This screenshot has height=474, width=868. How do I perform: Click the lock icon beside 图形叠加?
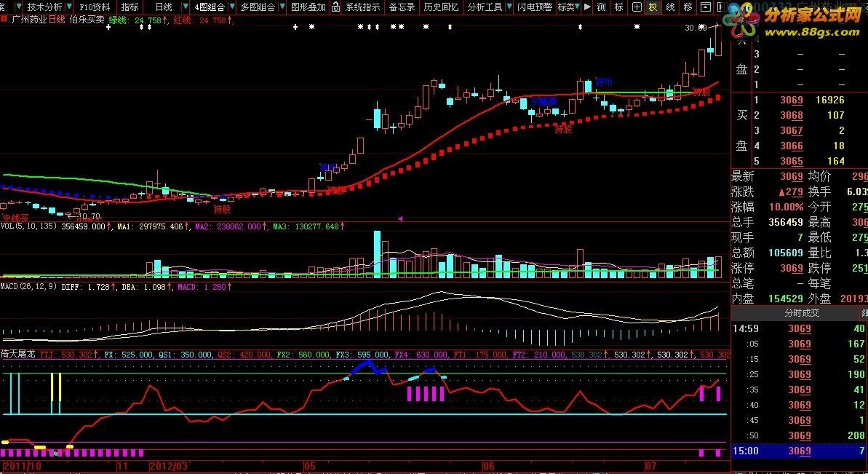(x=337, y=7)
